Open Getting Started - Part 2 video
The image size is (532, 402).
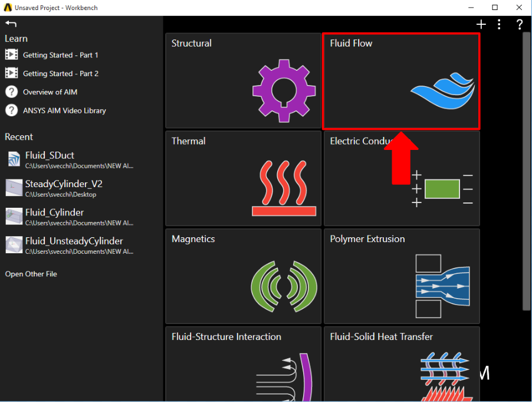point(61,73)
